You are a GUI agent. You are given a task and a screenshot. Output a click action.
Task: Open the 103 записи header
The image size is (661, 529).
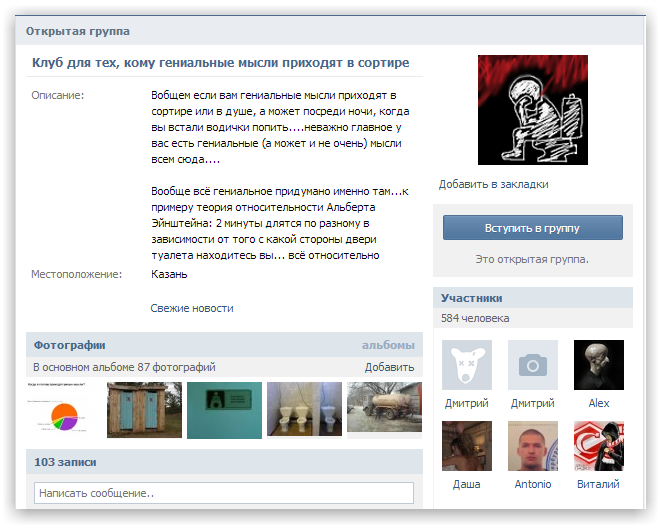pos(65,462)
